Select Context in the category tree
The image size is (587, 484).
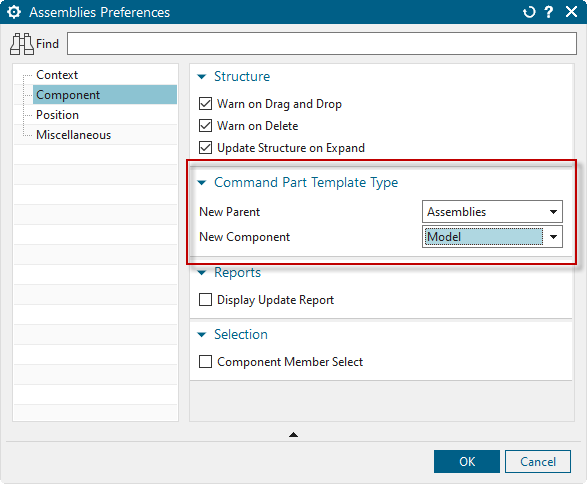57,75
